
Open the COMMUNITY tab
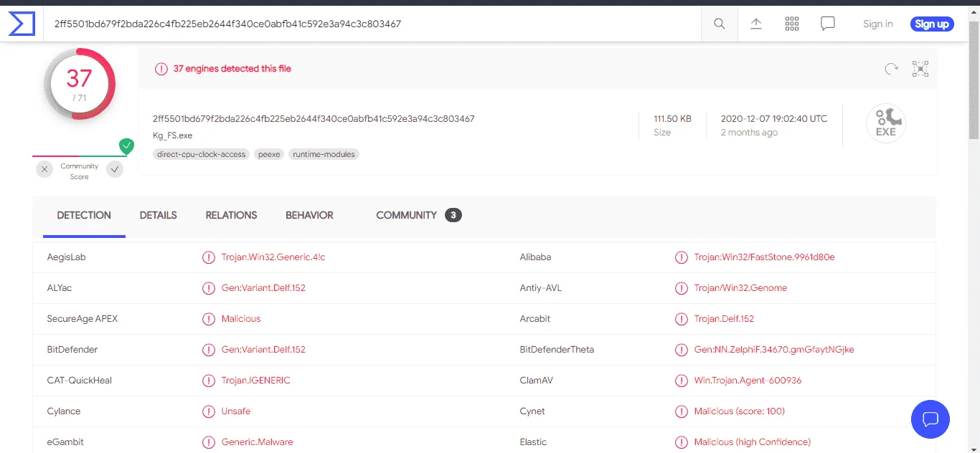(418, 215)
